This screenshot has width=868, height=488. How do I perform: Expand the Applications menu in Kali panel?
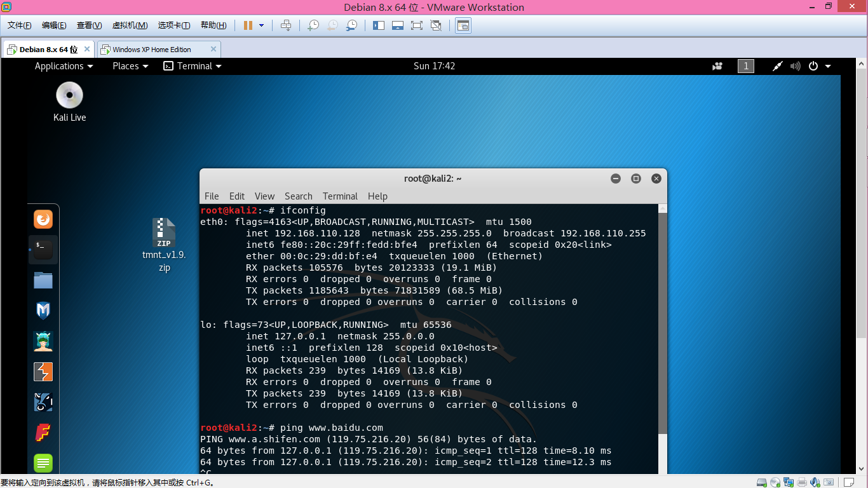(64, 66)
